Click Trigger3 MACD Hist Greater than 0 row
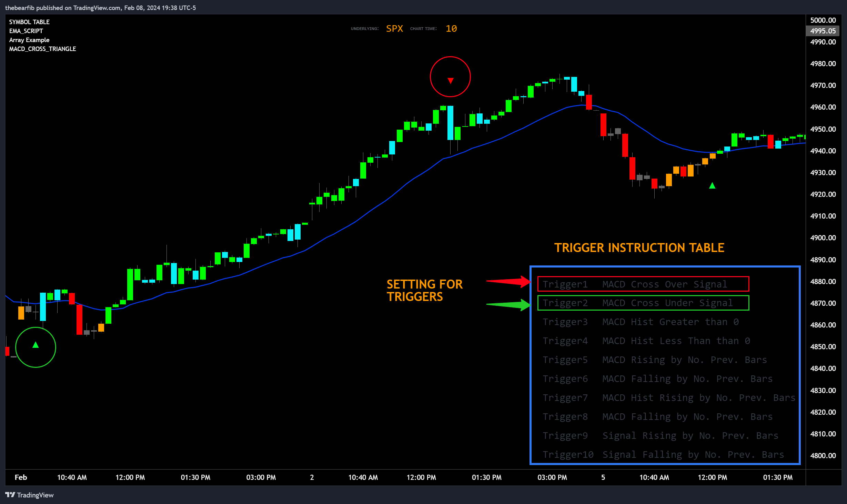847x504 pixels. (641, 322)
